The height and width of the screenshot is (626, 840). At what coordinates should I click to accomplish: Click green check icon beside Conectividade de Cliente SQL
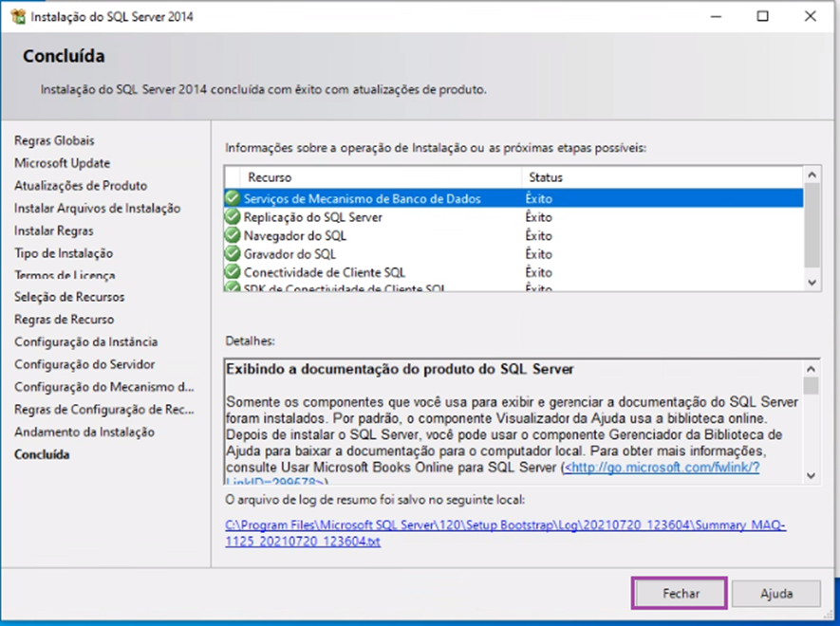pos(233,271)
